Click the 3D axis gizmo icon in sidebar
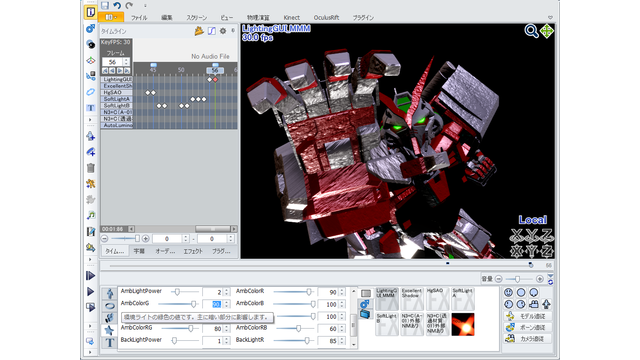Image resolution: width=640 pixels, height=360 pixels. click(91, 60)
